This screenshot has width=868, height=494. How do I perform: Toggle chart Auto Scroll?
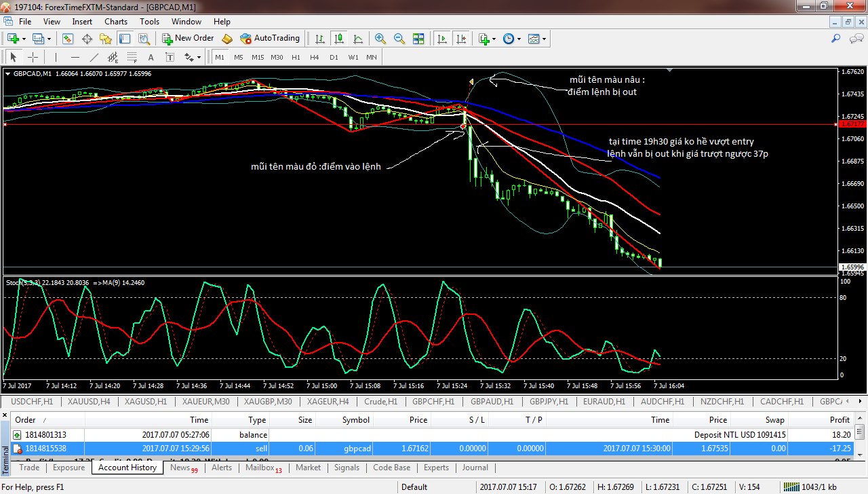(442, 39)
